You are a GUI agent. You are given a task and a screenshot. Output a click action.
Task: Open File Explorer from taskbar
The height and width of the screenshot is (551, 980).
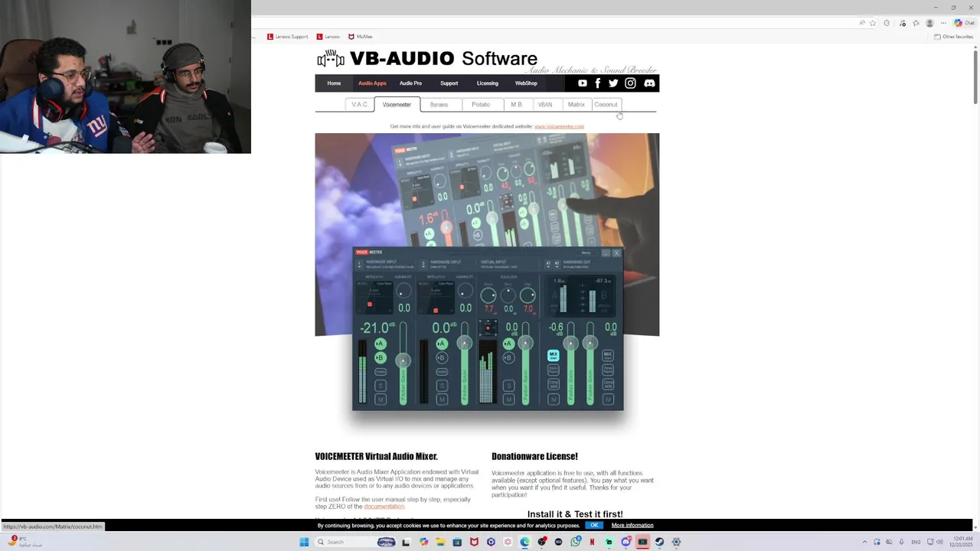(x=440, y=542)
